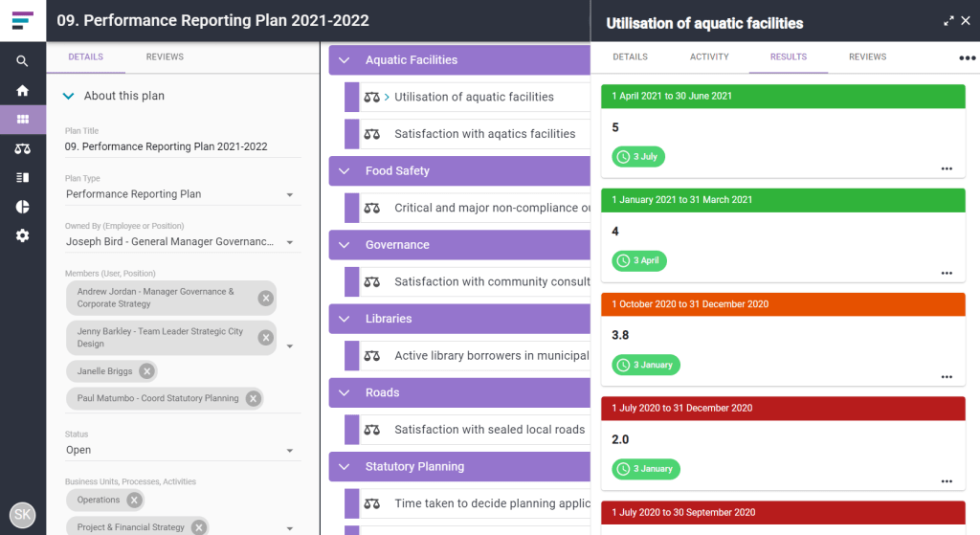Open the panel's three-dot menu beside the Reviews tab
The width and height of the screenshot is (980, 535).
pyautogui.click(x=967, y=57)
